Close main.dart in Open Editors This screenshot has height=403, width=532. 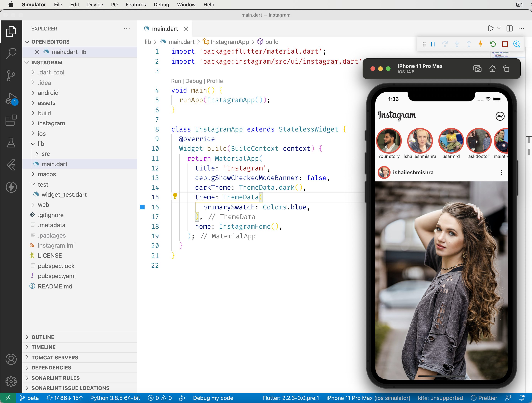37,52
